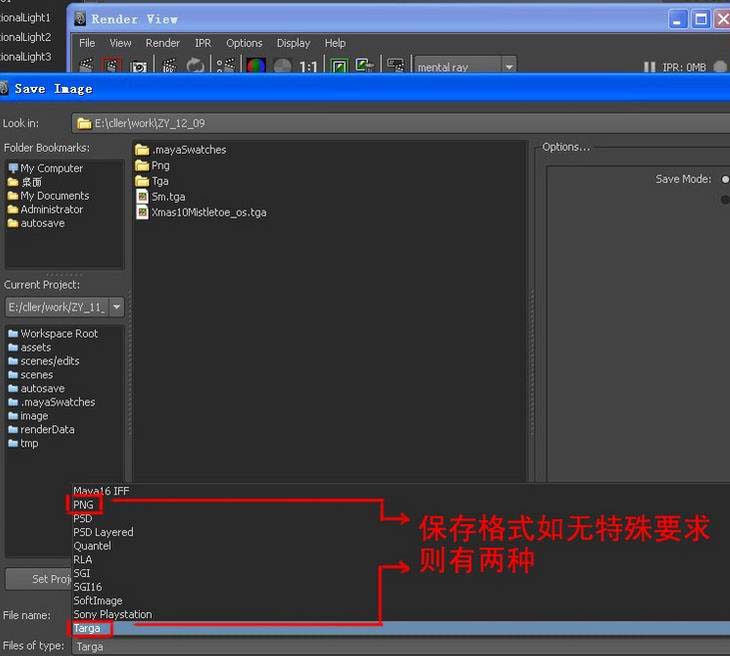Choose Quantel from the file type list

(x=92, y=546)
